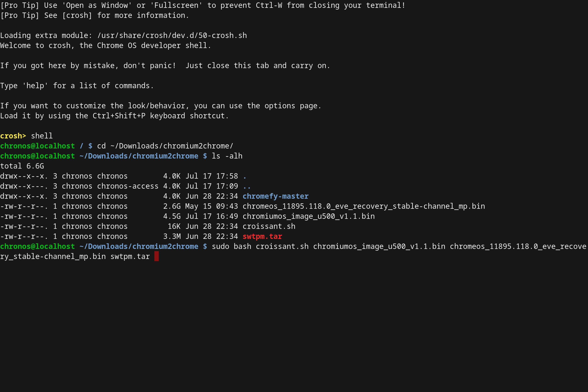
Task: Click 'swtpm.tar' argument on the last command line
Action: (130, 257)
